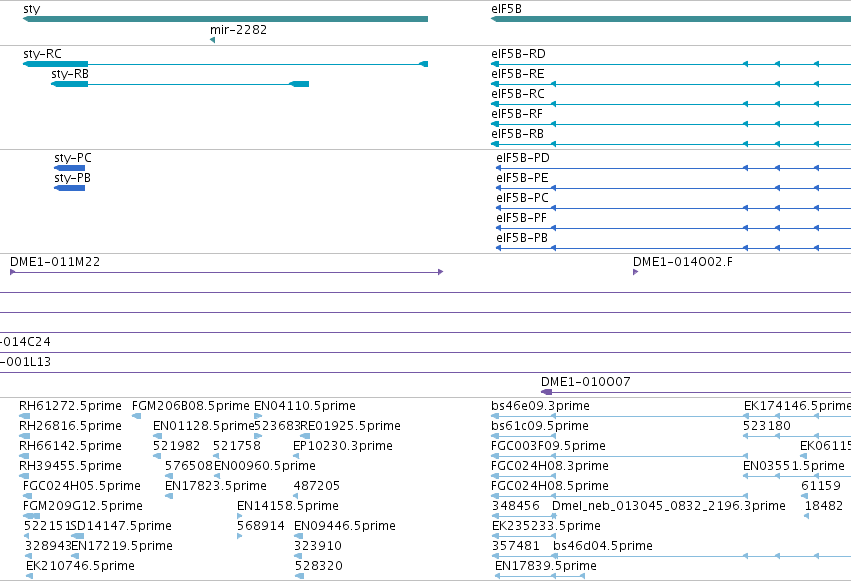Select the bs46e09.3prime EST label
851x581 pixels.
(x=540, y=406)
